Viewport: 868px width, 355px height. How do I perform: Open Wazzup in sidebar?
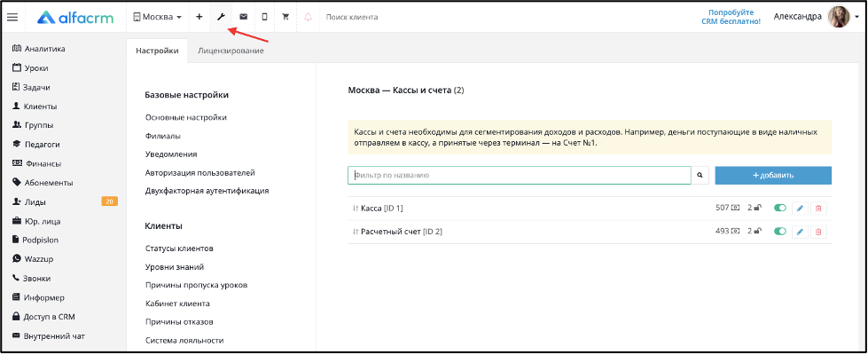pyautogui.click(x=33, y=258)
